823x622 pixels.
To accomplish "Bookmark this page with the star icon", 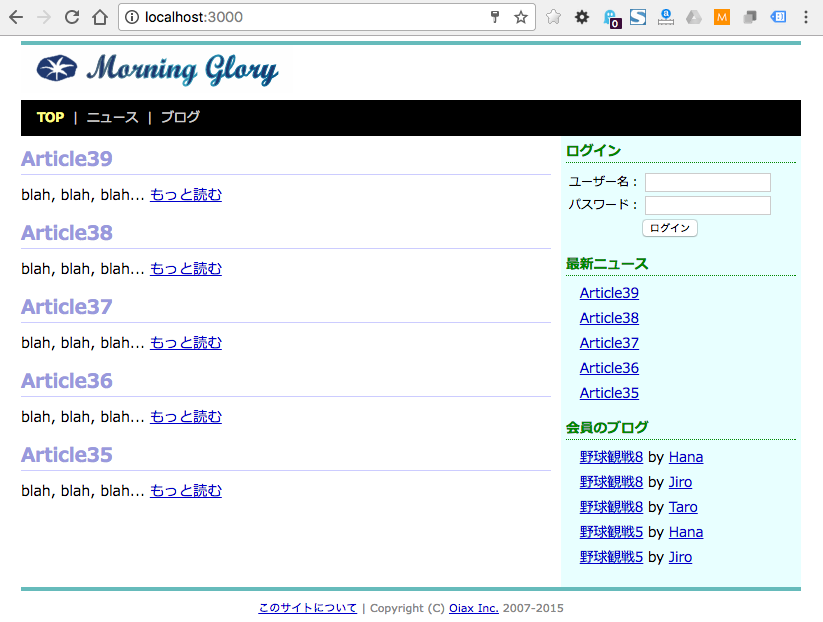I will tap(521, 17).
